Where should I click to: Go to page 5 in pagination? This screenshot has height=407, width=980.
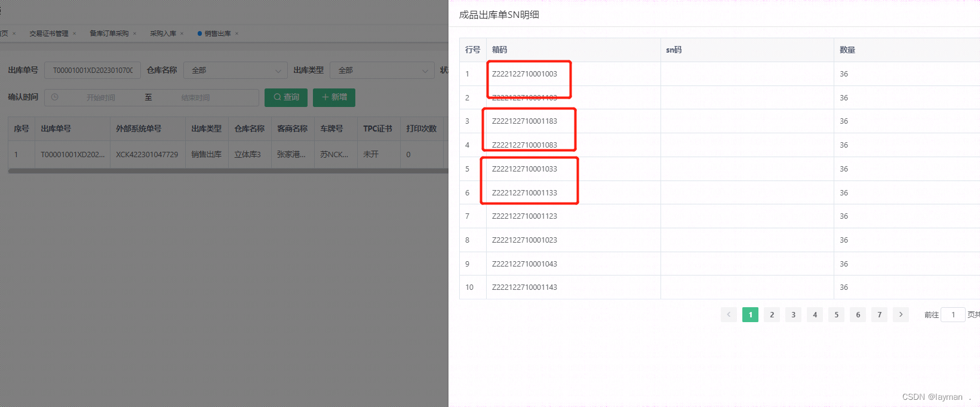836,314
